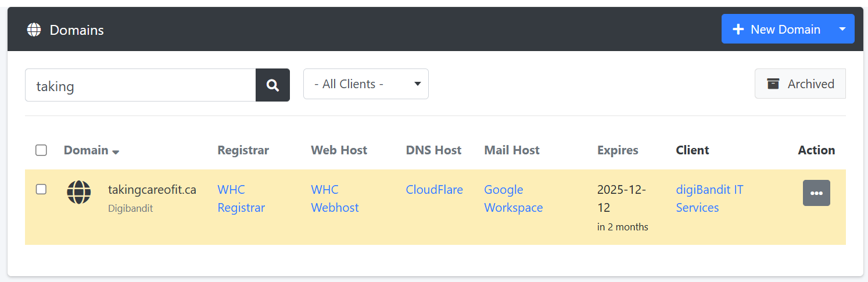Click the globe icon beside takingcareofit.ca

click(x=79, y=192)
